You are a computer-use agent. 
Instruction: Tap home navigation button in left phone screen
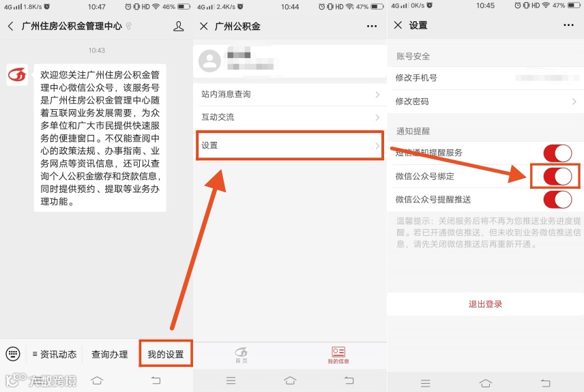click(x=97, y=380)
